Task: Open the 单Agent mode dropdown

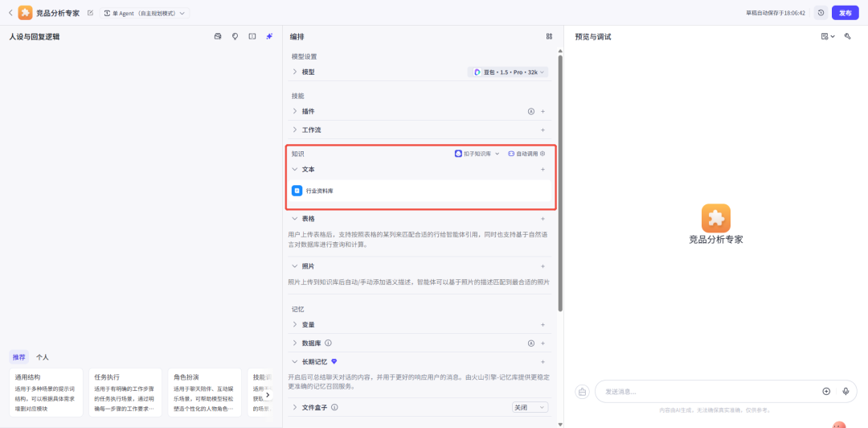Action: coord(145,13)
